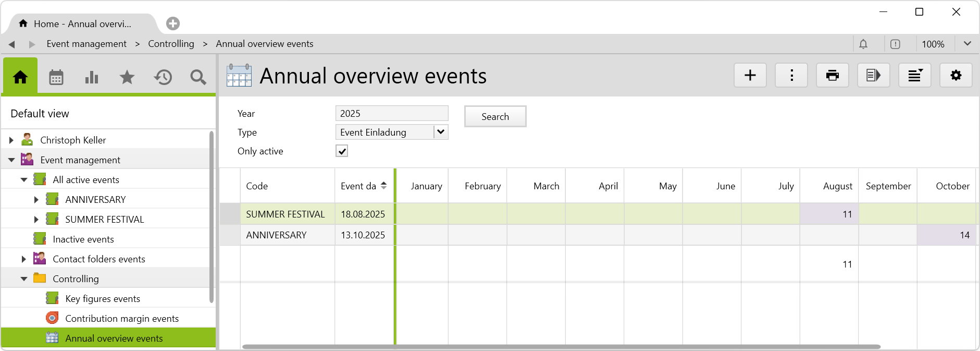Click the Year input field
Screen dimensions: 980x351
[x=391, y=113]
